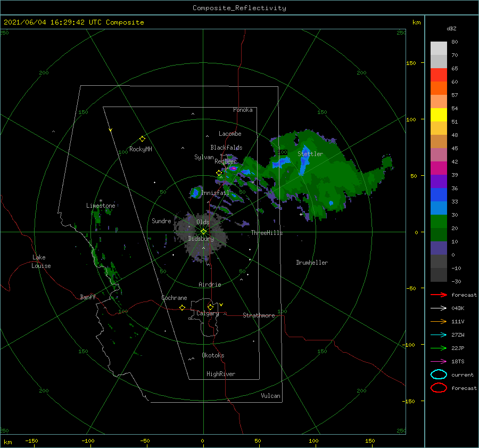Click the Limestone label
This screenshot has height=448, width=479.
click(x=101, y=206)
